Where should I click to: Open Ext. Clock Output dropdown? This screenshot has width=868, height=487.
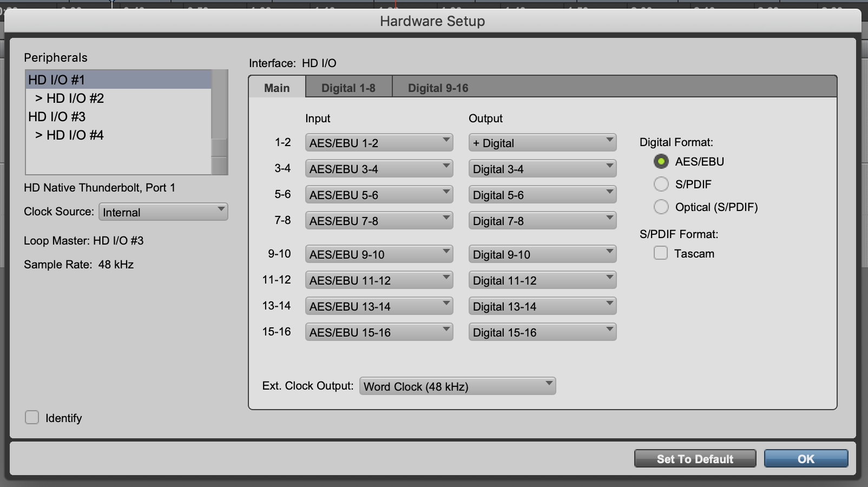point(457,386)
